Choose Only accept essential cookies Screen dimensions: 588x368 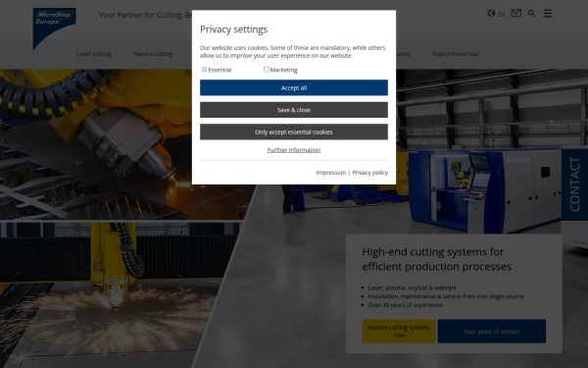click(x=294, y=131)
